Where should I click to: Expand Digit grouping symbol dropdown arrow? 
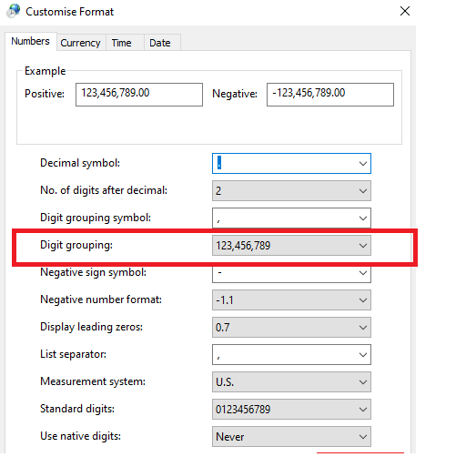(x=363, y=218)
